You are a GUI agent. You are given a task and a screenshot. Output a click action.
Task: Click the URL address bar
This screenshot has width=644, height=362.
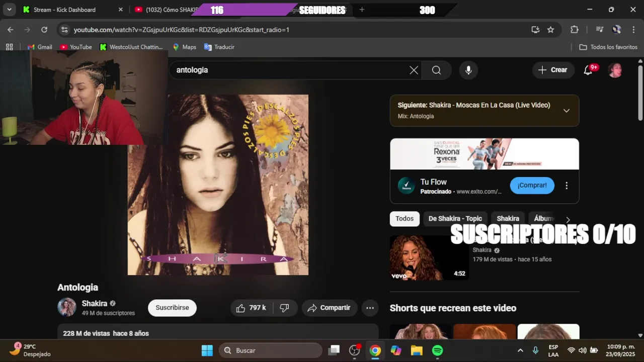click(x=299, y=30)
